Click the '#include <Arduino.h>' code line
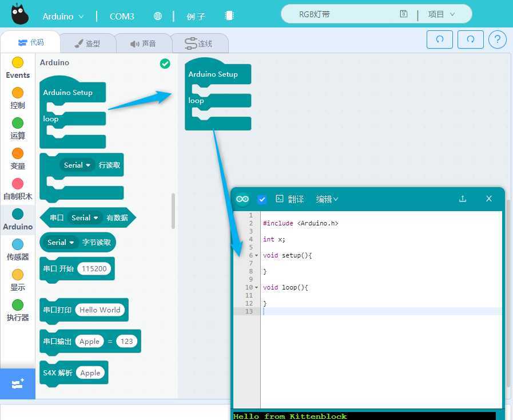The height and width of the screenshot is (420, 513). click(300, 223)
